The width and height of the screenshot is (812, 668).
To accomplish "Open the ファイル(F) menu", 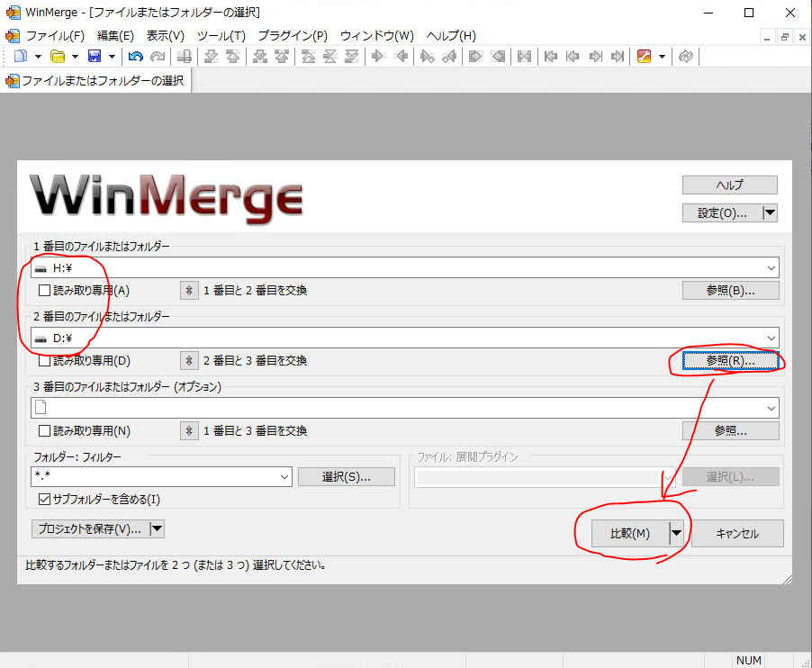I will click(x=55, y=36).
